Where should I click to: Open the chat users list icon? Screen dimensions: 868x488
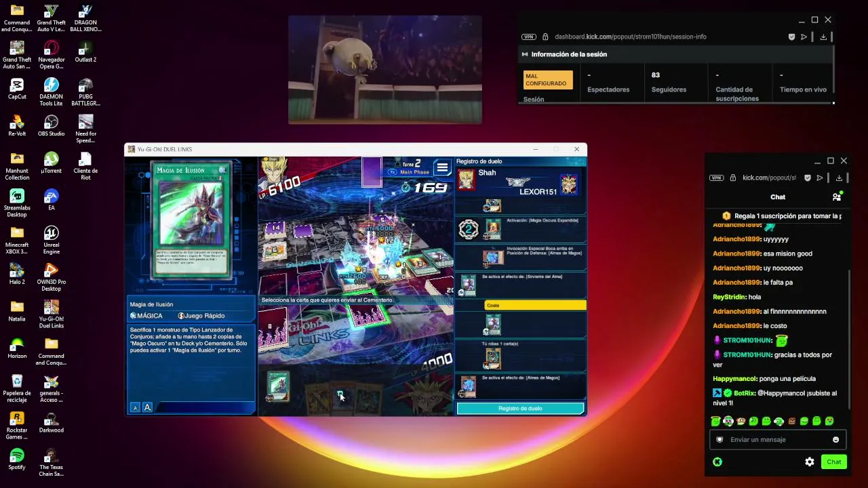(837, 197)
